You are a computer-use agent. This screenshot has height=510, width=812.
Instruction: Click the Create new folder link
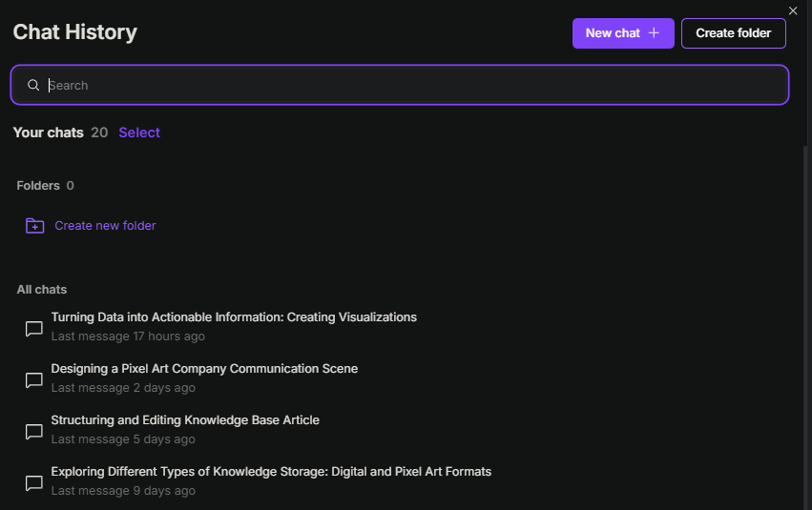pos(105,226)
